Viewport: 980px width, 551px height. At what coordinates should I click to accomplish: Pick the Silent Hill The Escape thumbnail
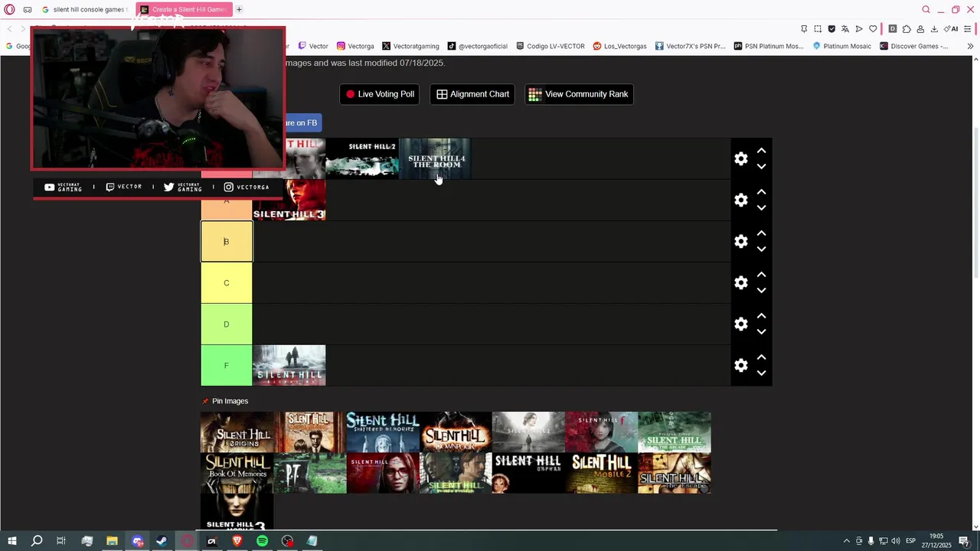click(x=675, y=473)
